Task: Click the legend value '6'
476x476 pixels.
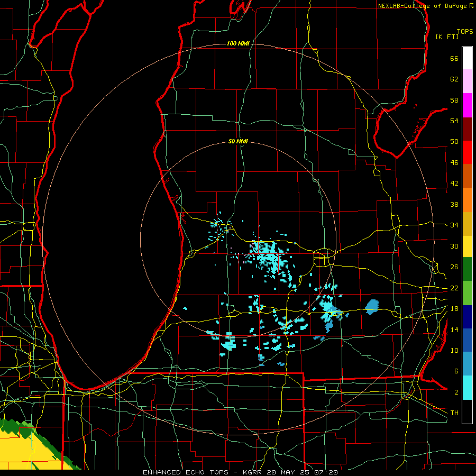Action: [456, 371]
